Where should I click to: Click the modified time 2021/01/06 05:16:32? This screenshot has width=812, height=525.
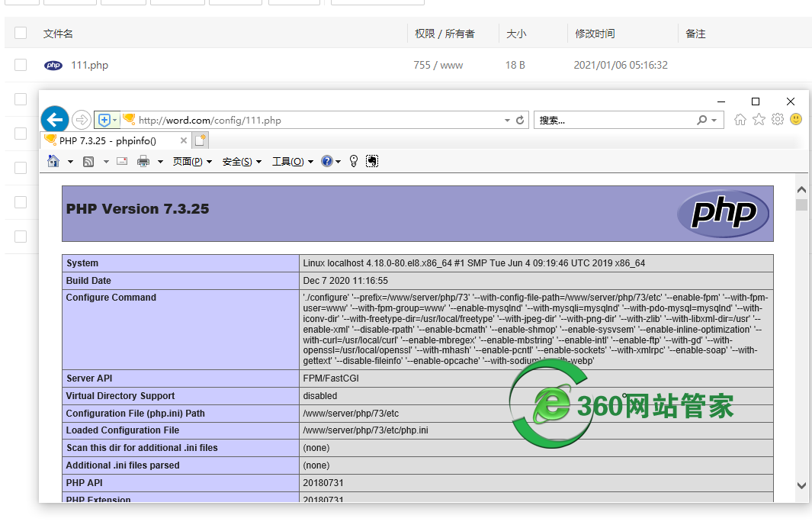(x=621, y=66)
